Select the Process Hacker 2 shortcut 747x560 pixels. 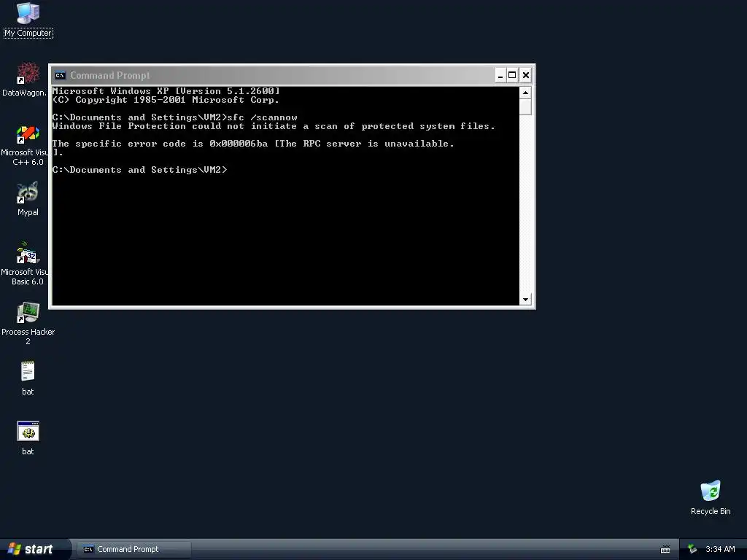pyautogui.click(x=28, y=324)
